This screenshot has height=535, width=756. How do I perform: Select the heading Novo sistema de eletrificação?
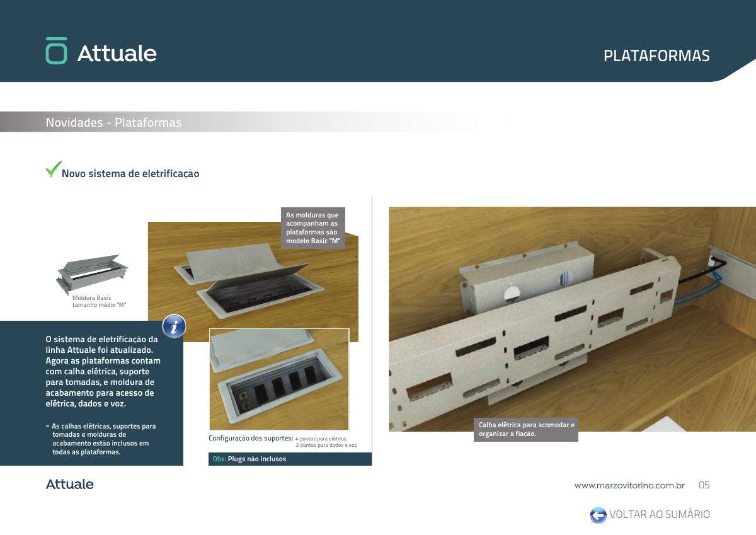click(130, 173)
